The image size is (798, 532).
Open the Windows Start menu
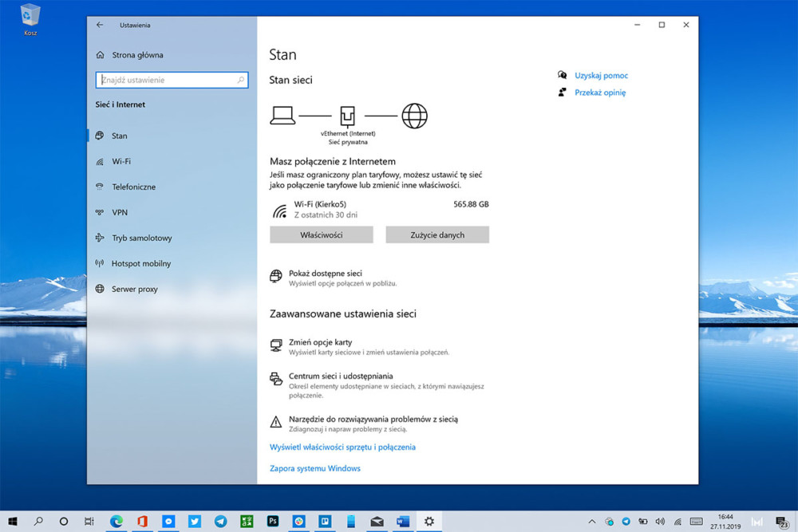pyautogui.click(x=13, y=522)
